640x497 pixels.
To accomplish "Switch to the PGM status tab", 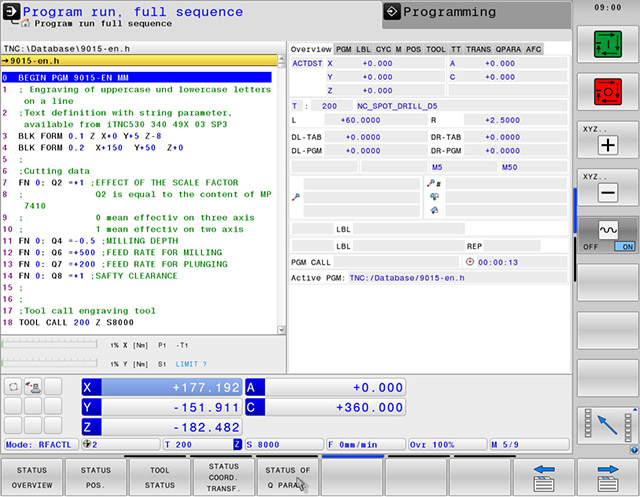I will click(343, 49).
